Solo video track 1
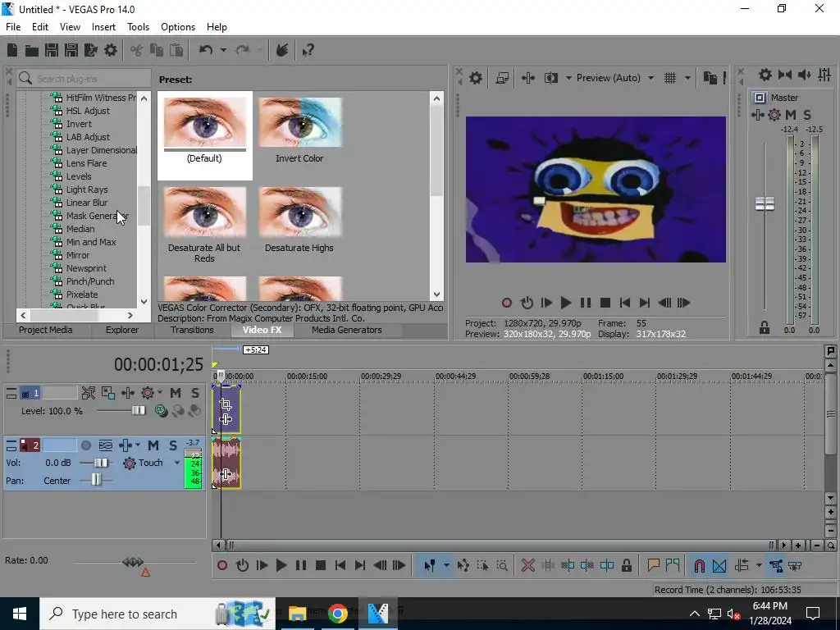Viewport: 840px width, 630px height. click(x=195, y=393)
